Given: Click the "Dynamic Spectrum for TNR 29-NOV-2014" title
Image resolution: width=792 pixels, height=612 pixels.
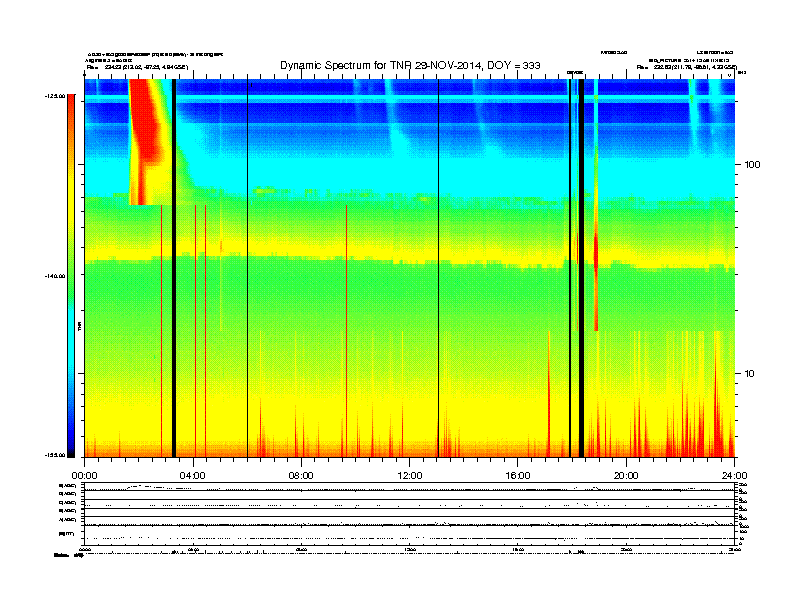Looking at the screenshot, I should point(410,66).
